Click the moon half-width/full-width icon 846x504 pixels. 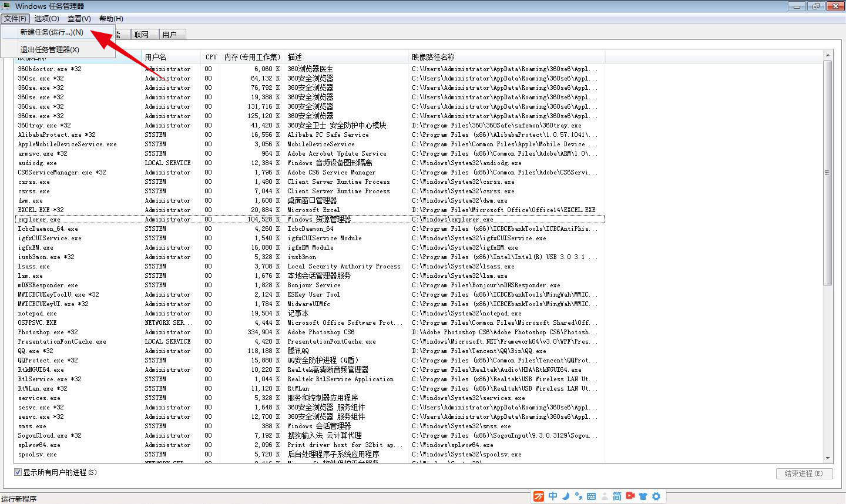tap(566, 496)
